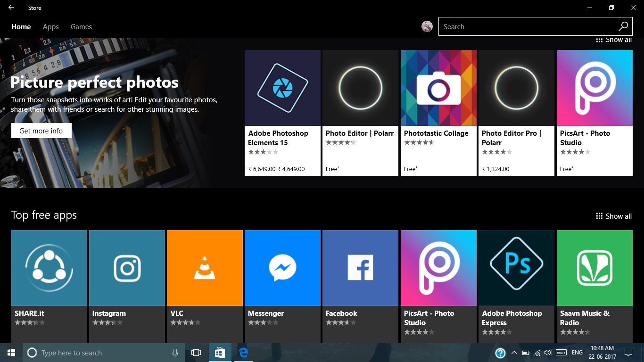This screenshot has height=362, width=644.
Task: Click the SHARE.it app name
Action: (29, 313)
